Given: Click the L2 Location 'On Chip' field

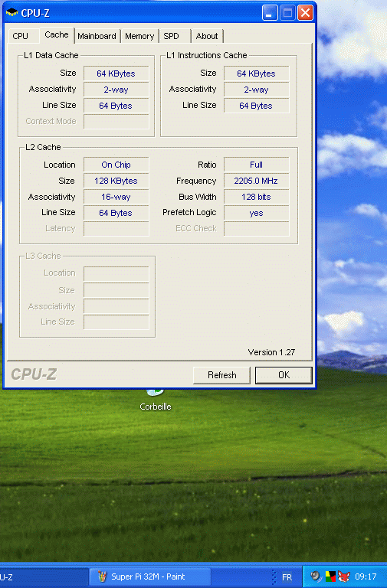Looking at the screenshot, I should click(x=116, y=165).
